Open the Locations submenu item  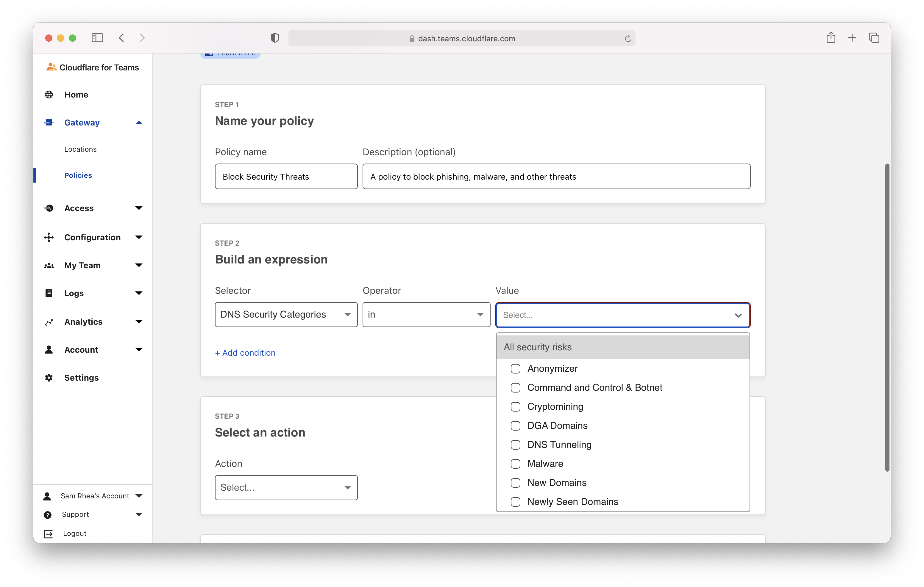tap(80, 149)
